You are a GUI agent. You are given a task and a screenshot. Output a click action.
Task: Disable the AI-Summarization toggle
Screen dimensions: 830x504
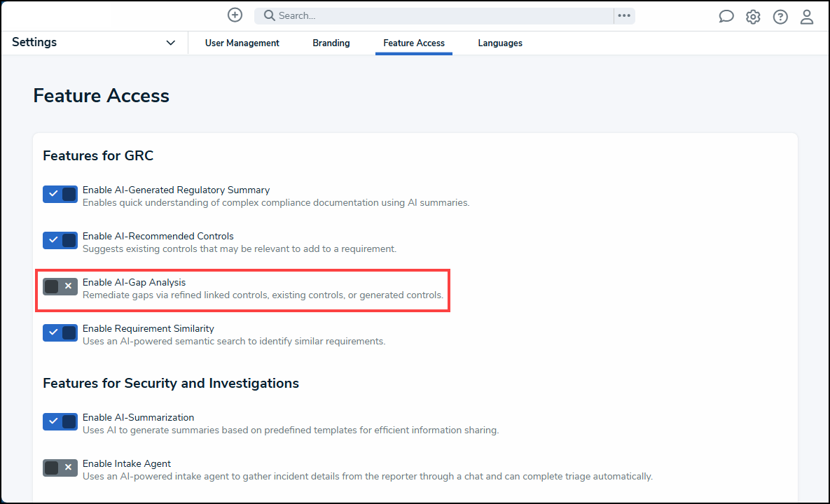(x=60, y=421)
